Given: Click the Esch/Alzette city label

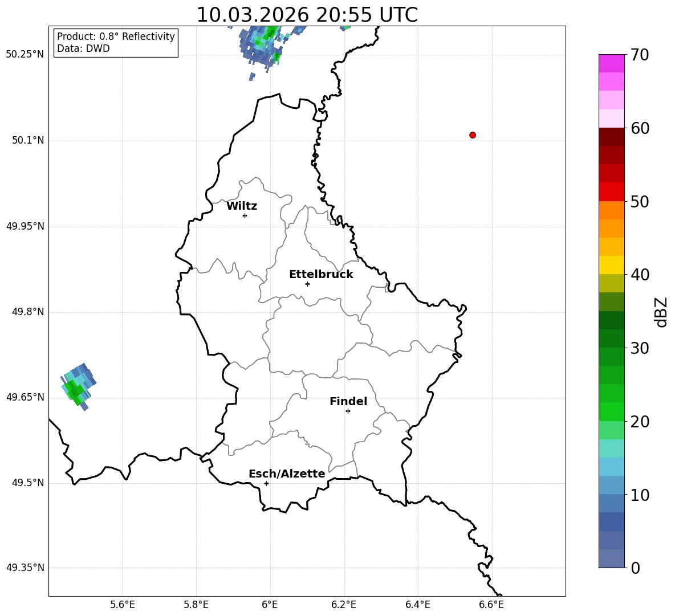Looking at the screenshot, I should 287,474.
